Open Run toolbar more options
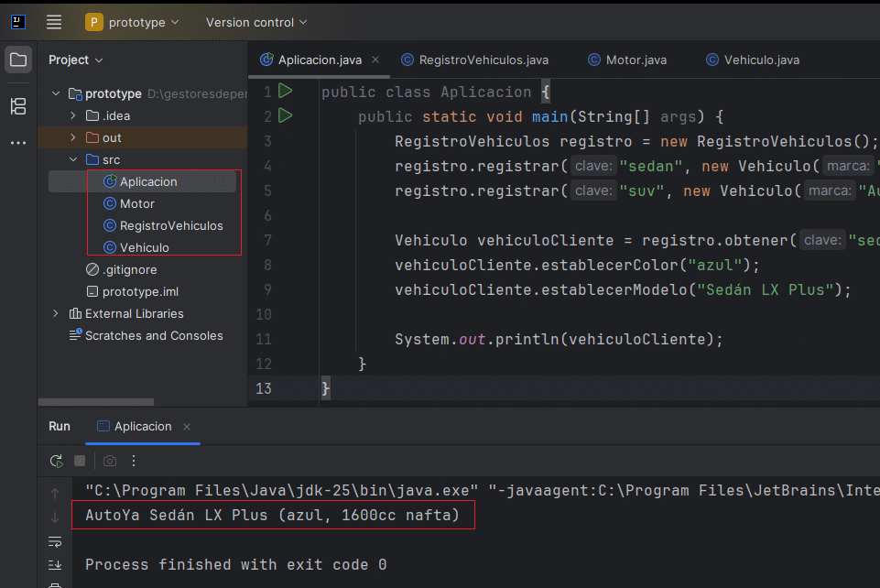The image size is (880, 588). (x=134, y=461)
